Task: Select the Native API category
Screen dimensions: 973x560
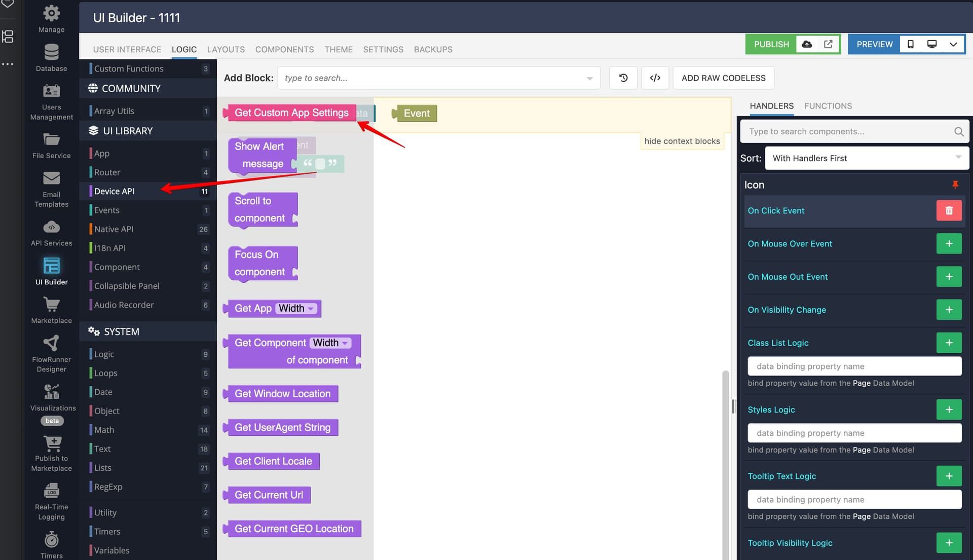Action: 114,229
